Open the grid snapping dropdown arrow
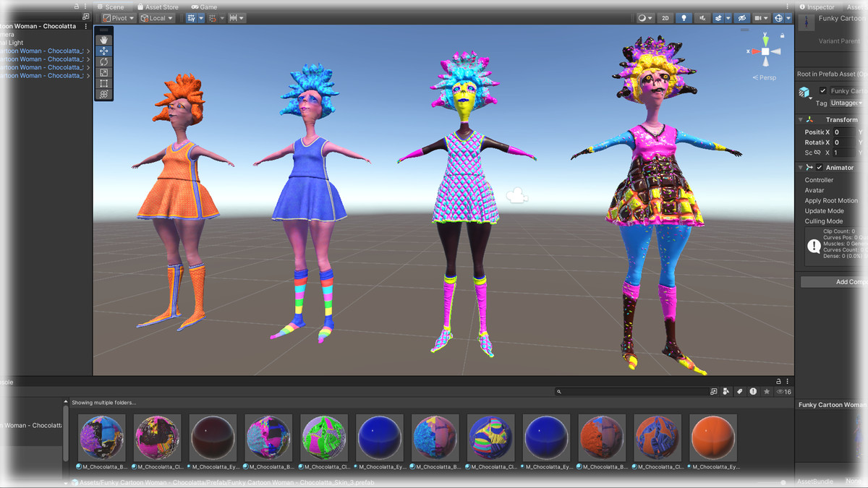 (201, 18)
